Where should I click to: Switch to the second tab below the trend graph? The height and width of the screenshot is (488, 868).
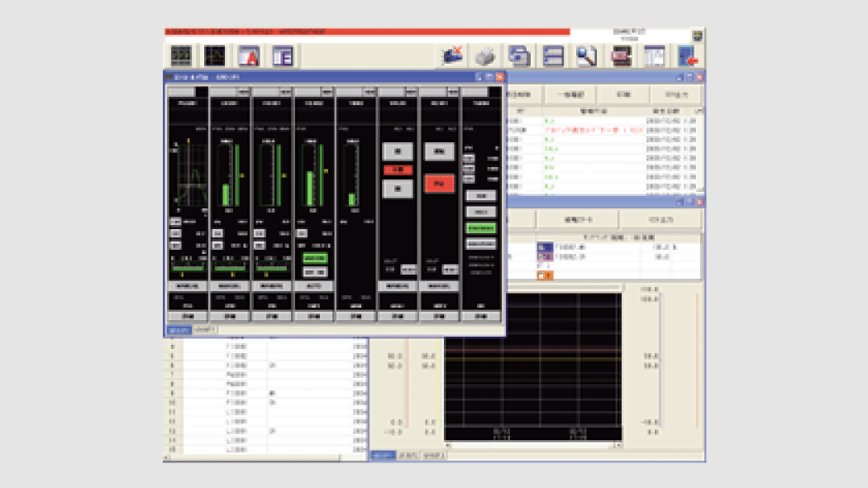pos(408,456)
